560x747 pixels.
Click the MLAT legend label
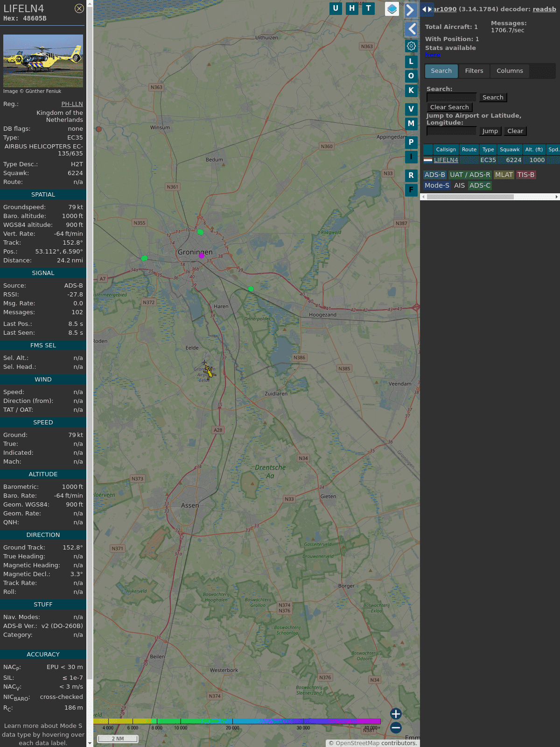tap(504, 175)
